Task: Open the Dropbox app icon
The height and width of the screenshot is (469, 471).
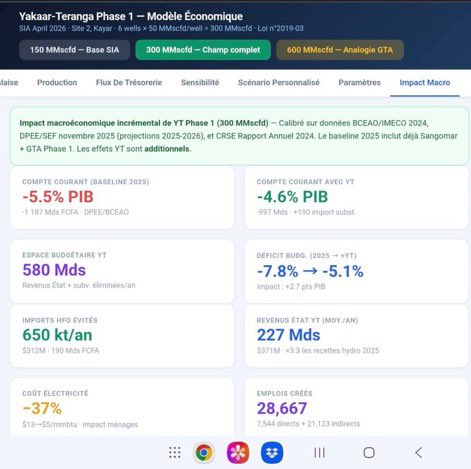Action: [x=272, y=453]
